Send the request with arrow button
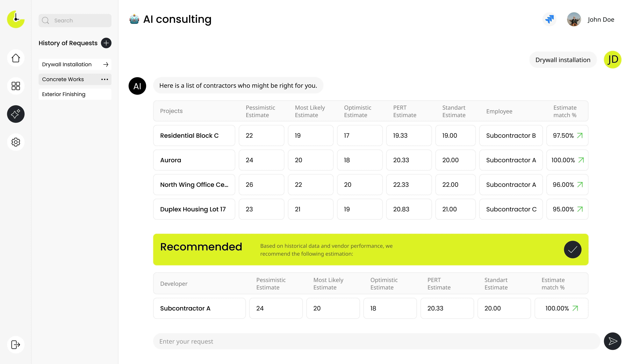The height and width of the screenshot is (364, 632). click(612, 341)
